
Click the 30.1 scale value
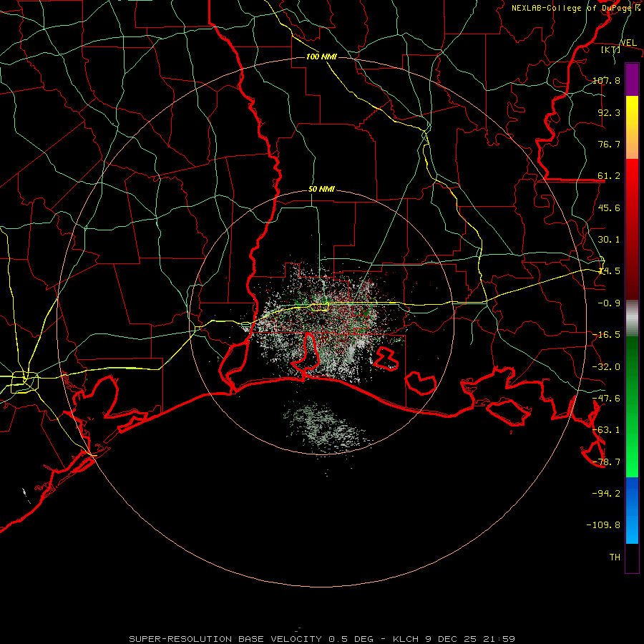tap(609, 239)
